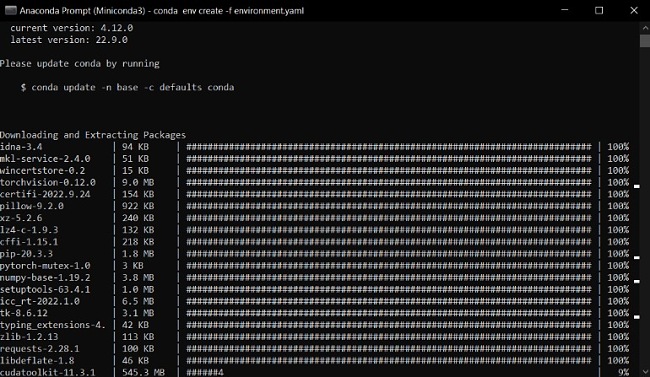Click the 9% progress value for cudatoolkit
Viewport: 650px width, 377px height.
click(x=623, y=372)
